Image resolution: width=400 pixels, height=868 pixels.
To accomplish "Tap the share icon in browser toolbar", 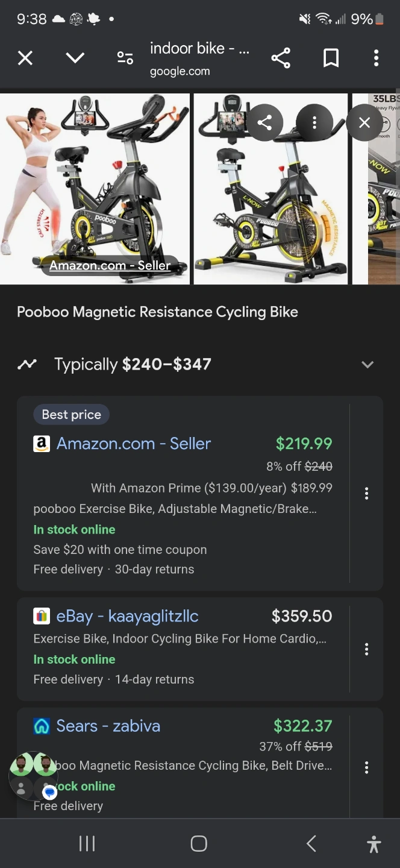I will pyautogui.click(x=281, y=58).
